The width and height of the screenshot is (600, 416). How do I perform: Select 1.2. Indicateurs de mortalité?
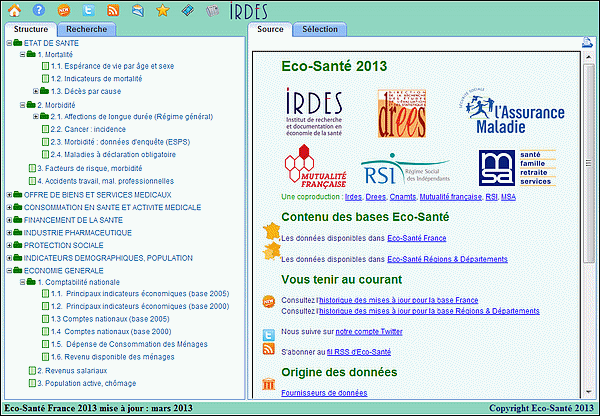pyautogui.click(x=96, y=79)
